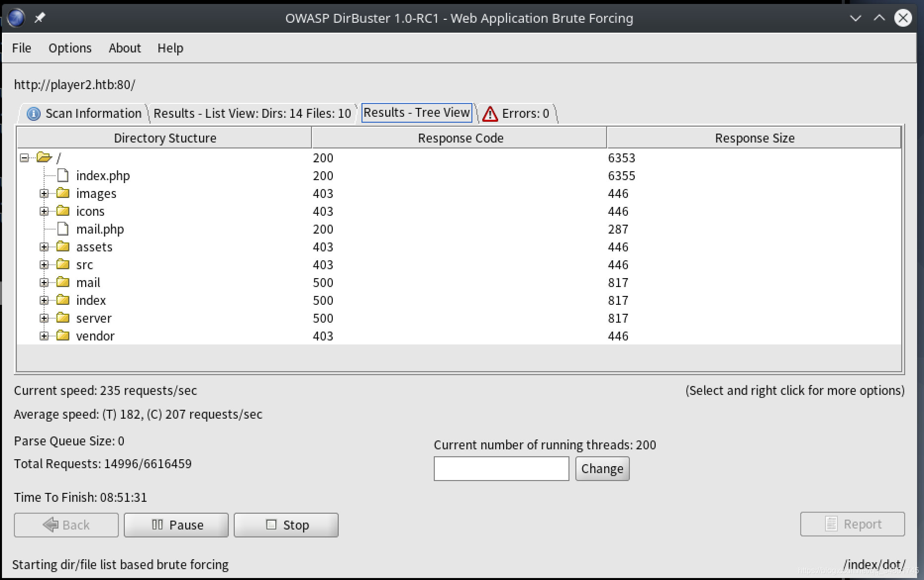924x580 pixels.
Task: Click the src folder icon
Action: [x=63, y=264]
